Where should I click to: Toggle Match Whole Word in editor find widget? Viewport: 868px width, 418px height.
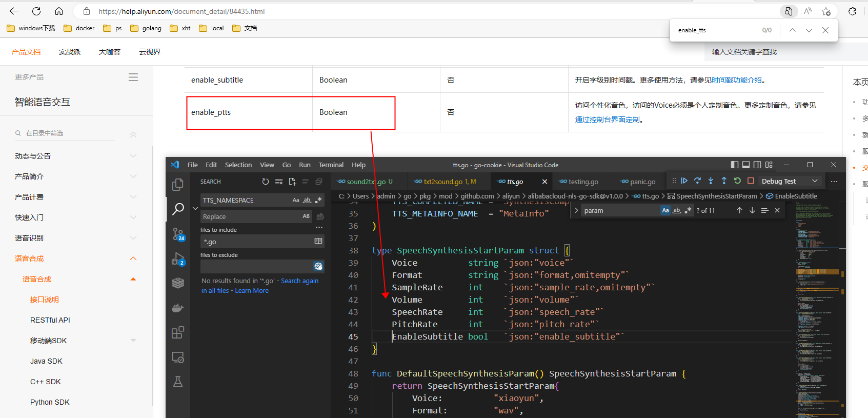[677, 210]
